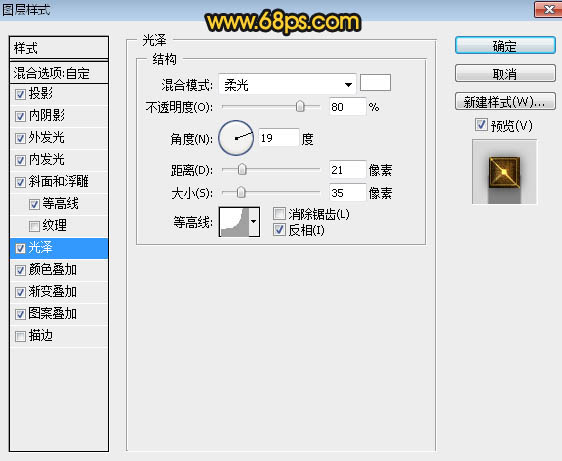The width and height of the screenshot is (562, 461).
Task: Click the 等高线 contour curve thumbnail
Action: point(234,222)
